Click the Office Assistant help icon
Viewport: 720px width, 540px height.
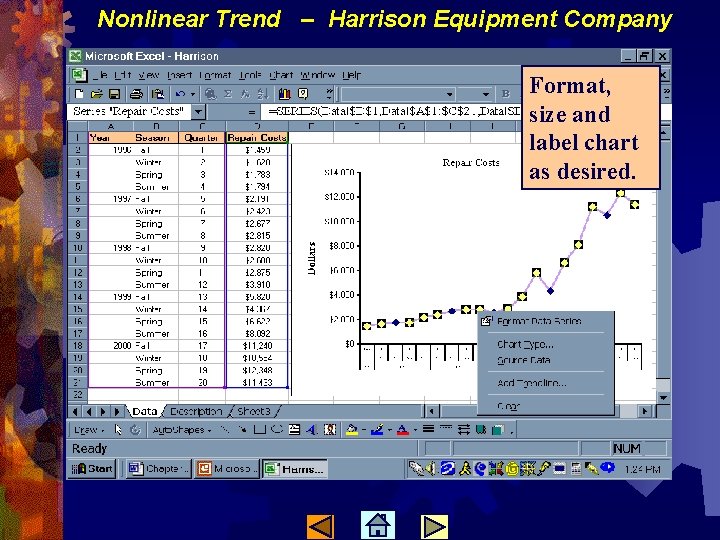pyautogui.click(x=303, y=94)
